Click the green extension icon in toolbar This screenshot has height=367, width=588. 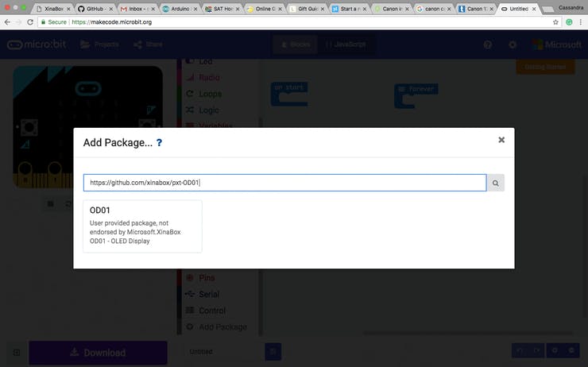(569, 22)
